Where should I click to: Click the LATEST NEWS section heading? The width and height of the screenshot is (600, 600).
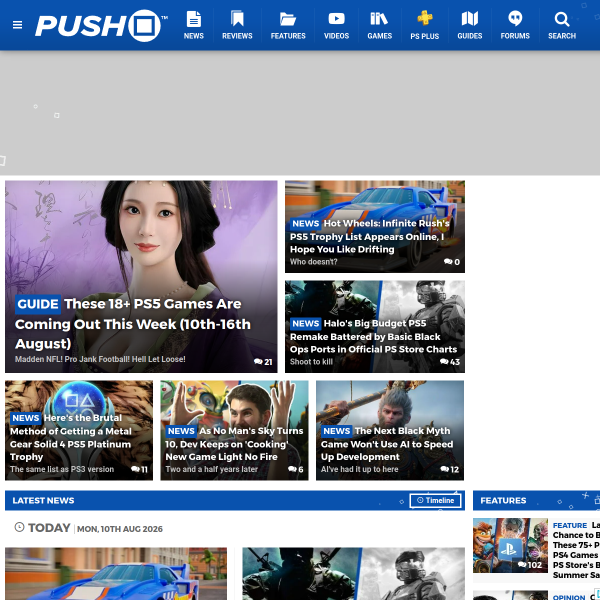coord(43,501)
